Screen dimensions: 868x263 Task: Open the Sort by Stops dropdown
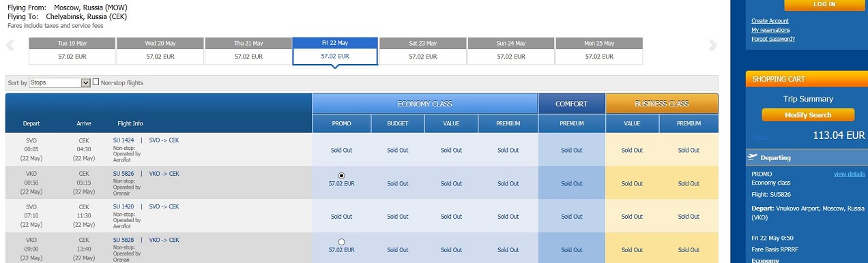[x=60, y=83]
